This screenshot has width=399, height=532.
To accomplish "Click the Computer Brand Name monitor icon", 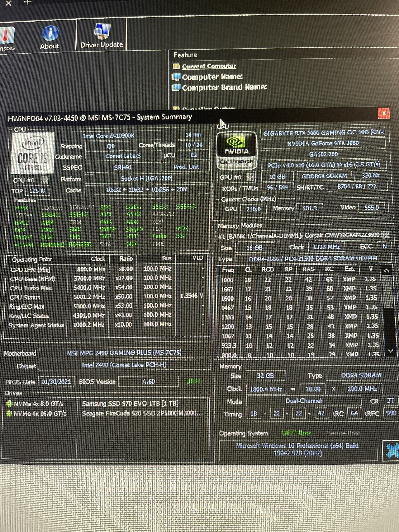I will pyautogui.click(x=176, y=87).
